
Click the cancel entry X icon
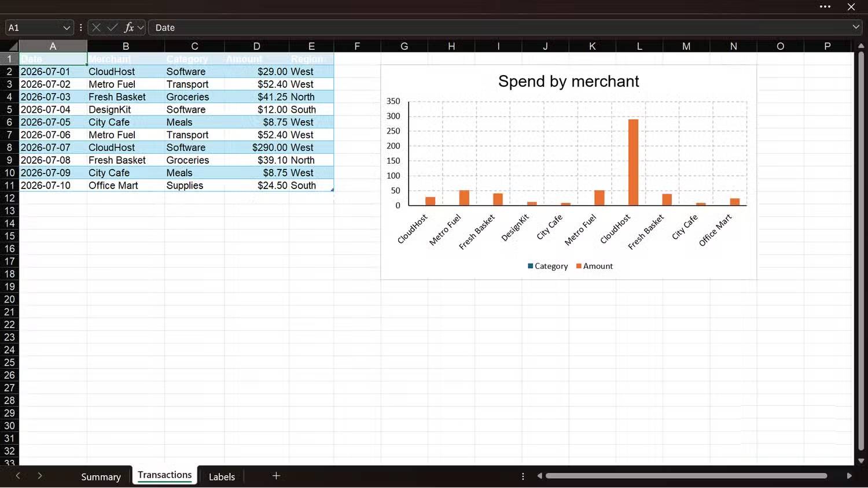[x=97, y=27]
